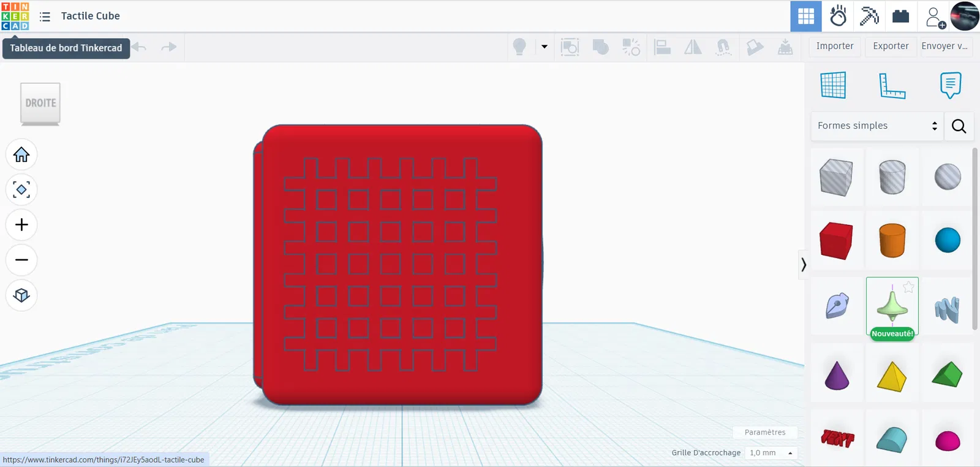Select the red TEXT shape
The width and height of the screenshot is (980, 467).
click(837, 438)
